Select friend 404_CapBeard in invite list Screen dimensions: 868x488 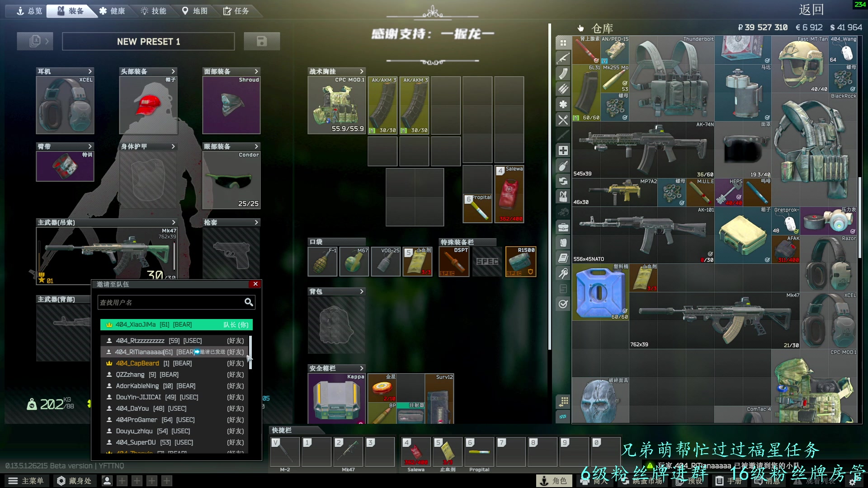(x=175, y=363)
